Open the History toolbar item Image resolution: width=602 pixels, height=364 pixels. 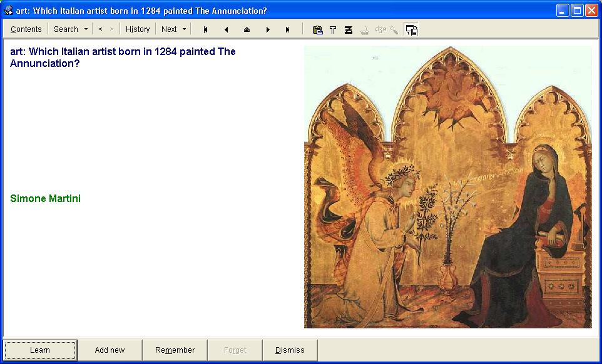click(x=138, y=29)
